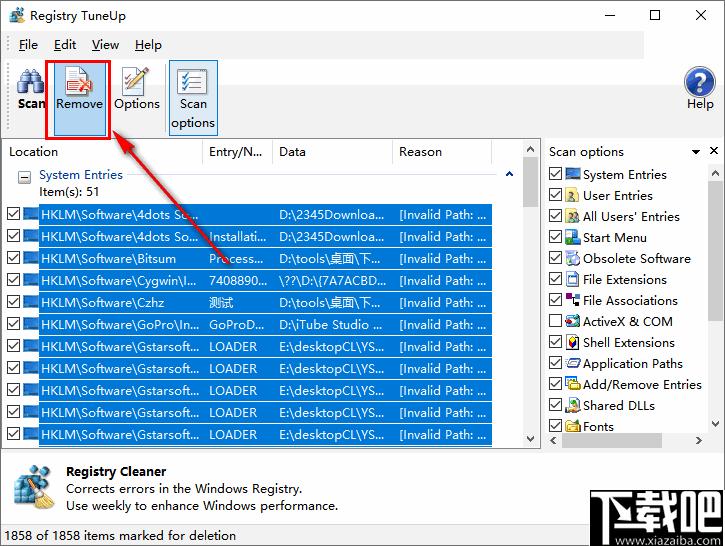Click the status text about items marked for deletion
Viewport: 725px width, 546px height.
(120, 535)
